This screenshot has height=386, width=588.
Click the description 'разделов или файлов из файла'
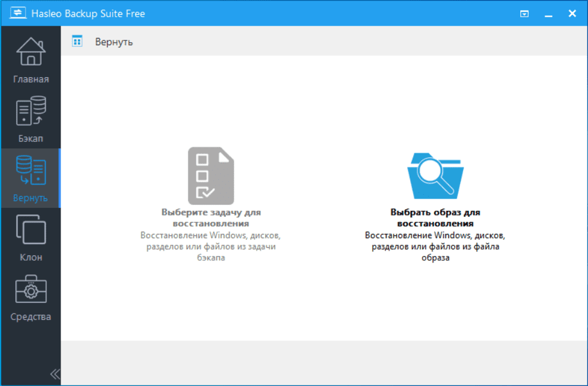tap(435, 246)
